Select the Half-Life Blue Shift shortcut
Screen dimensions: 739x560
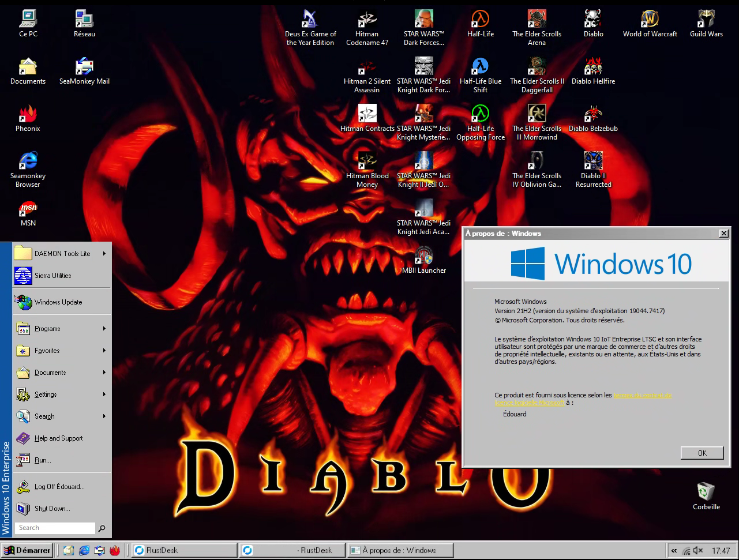pos(480,75)
